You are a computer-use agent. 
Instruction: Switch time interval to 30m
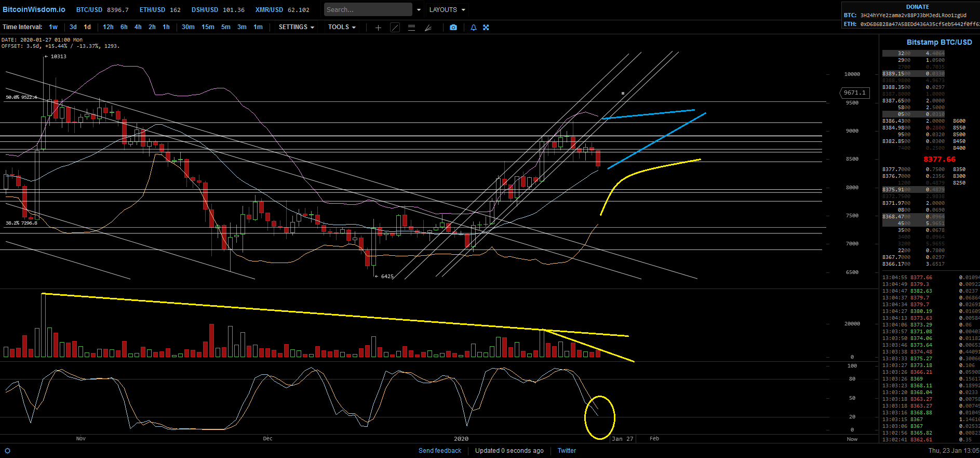tap(188, 27)
